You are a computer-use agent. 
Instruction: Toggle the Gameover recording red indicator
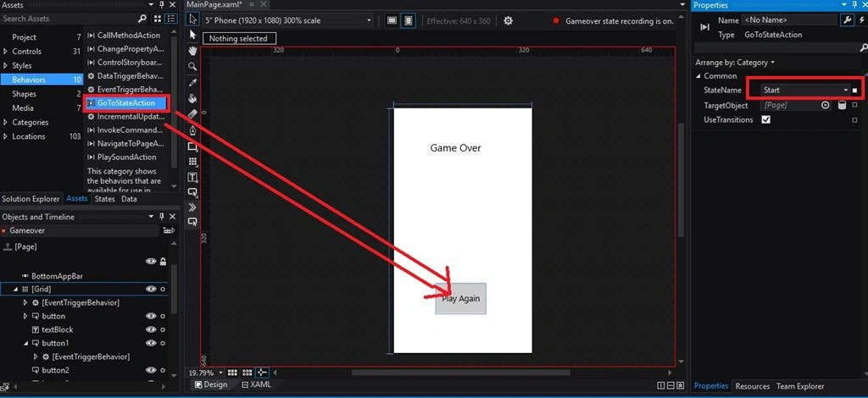(556, 21)
